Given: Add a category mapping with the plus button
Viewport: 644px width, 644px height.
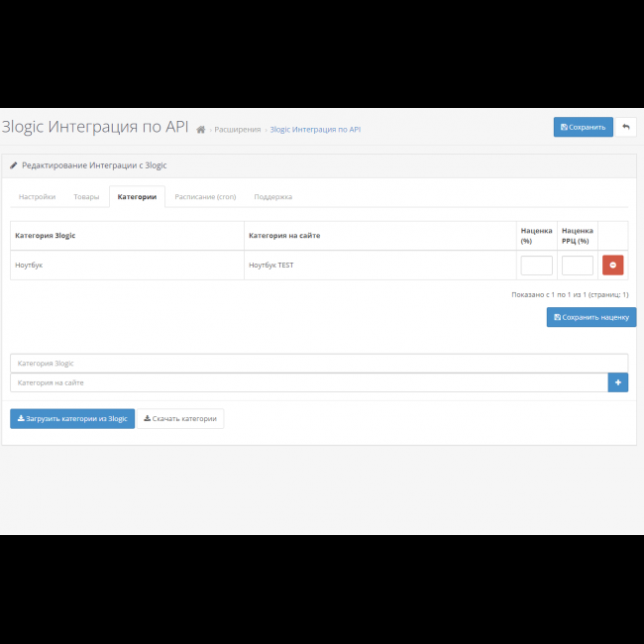Looking at the screenshot, I should click(617, 382).
